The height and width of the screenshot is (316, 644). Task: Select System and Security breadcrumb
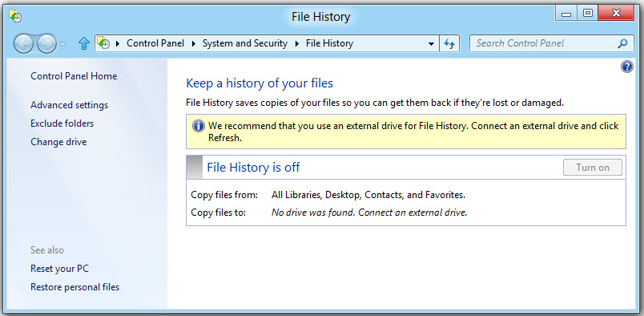(245, 43)
